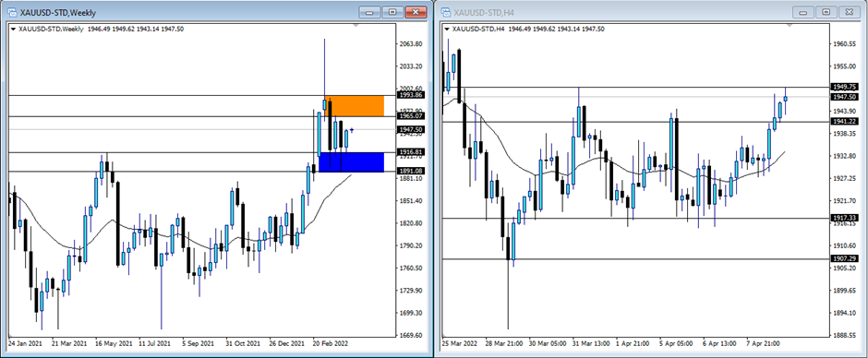This screenshot has width=868, height=358.
Task: Click the 21 Mar 2021 date on Weekly time axis
Action: 70,343
